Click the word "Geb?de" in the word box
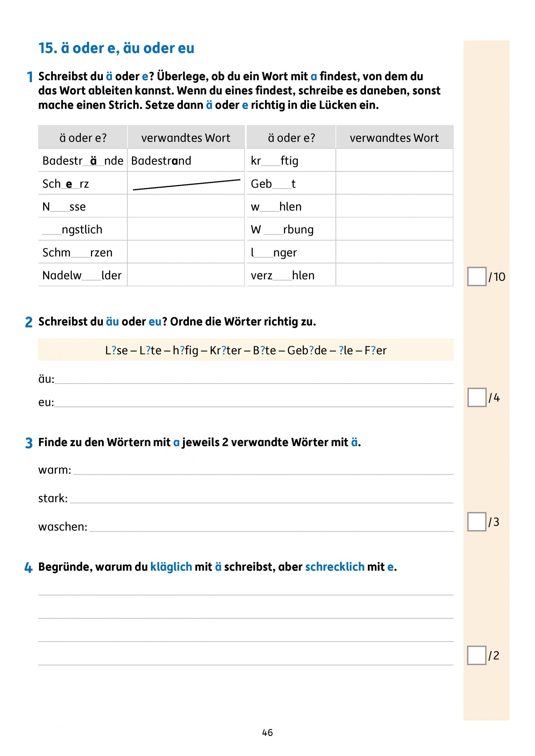 [307, 350]
